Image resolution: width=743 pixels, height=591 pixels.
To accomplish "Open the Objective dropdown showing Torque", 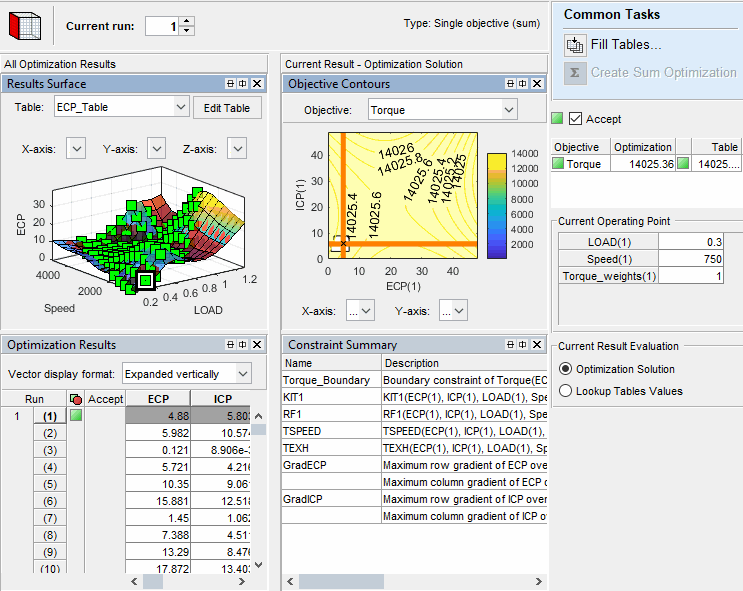I will point(508,110).
